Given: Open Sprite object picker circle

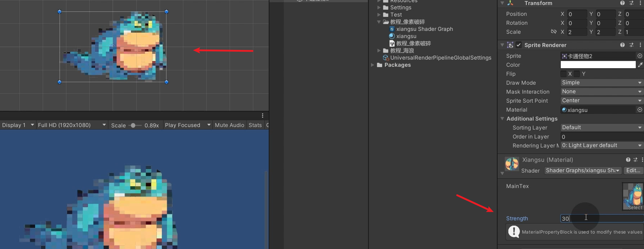Looking at the screenshot, I should tap(640, 56).
